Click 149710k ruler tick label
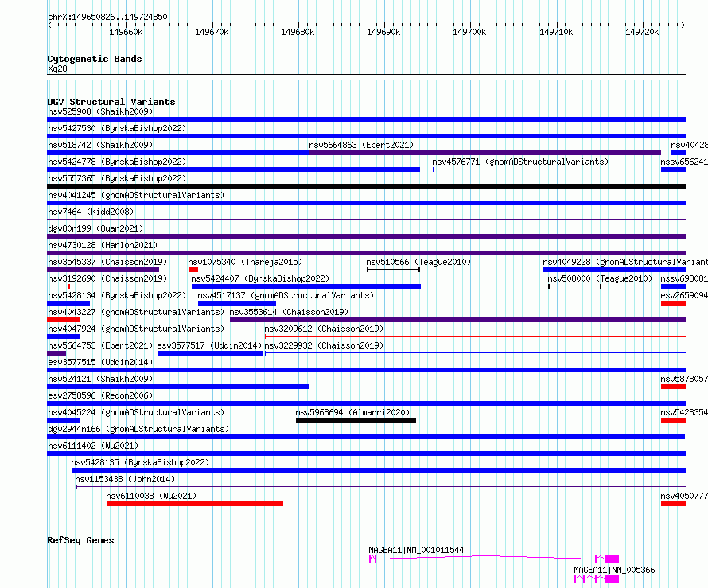Viewport: 708px width, 588px height. click(556, 32)
